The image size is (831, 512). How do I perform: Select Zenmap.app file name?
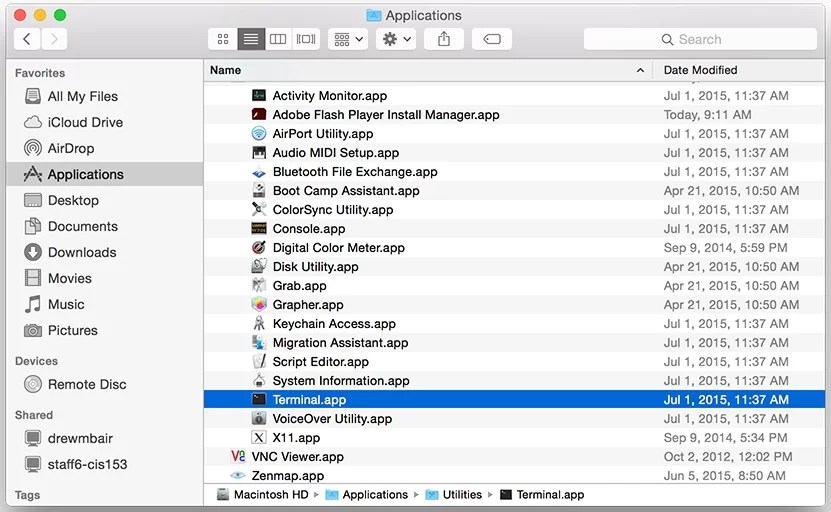pyautogui.click(x=288, y=476)
